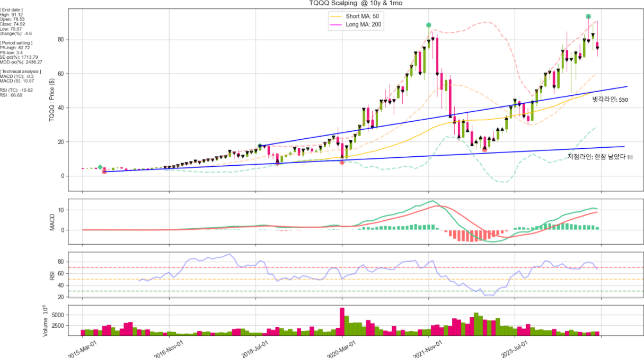Viewport: 644px width, 358px height.
Task: Click the "[ Period setting ]" header
Action: pyautogui.click(x=16, y=43)
